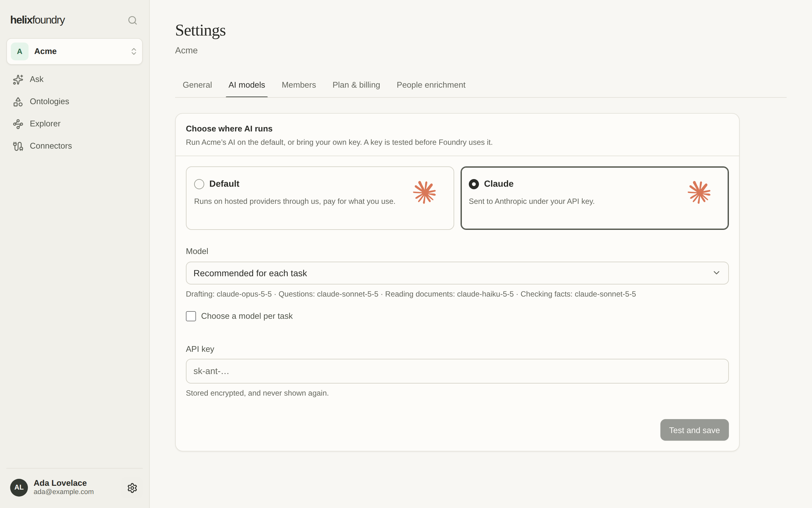Select the Claude radio button
Screen dimensions: 812x508
click(x=474, y=184)
